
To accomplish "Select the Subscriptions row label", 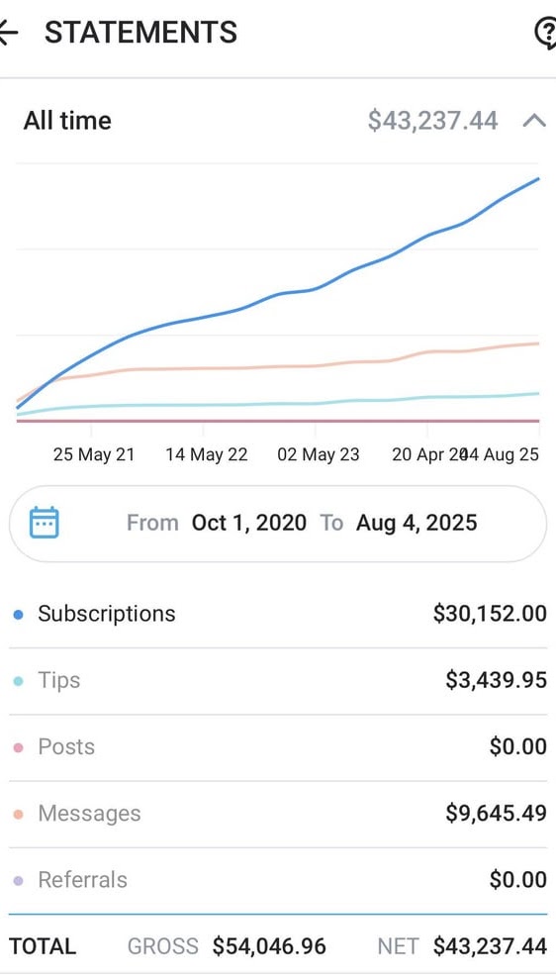I will pos(107,614).
